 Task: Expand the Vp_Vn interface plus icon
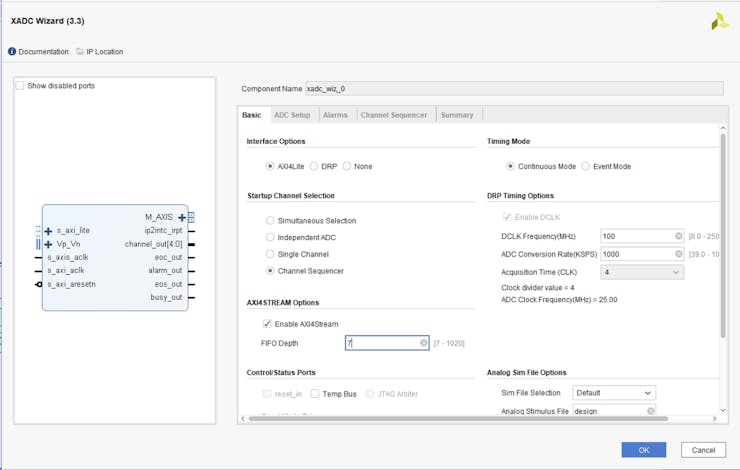coord(48,244)
